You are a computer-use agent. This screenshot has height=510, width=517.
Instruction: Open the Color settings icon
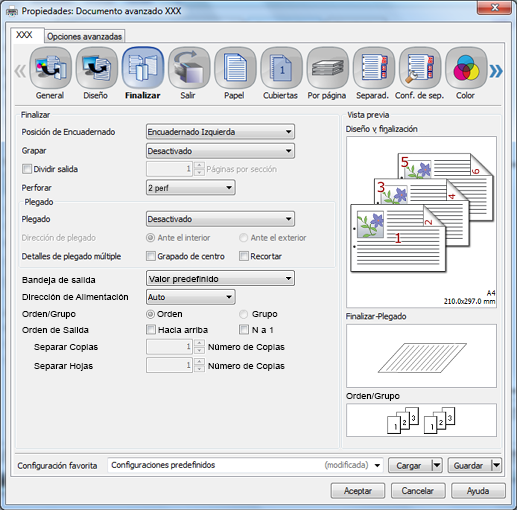466,68
